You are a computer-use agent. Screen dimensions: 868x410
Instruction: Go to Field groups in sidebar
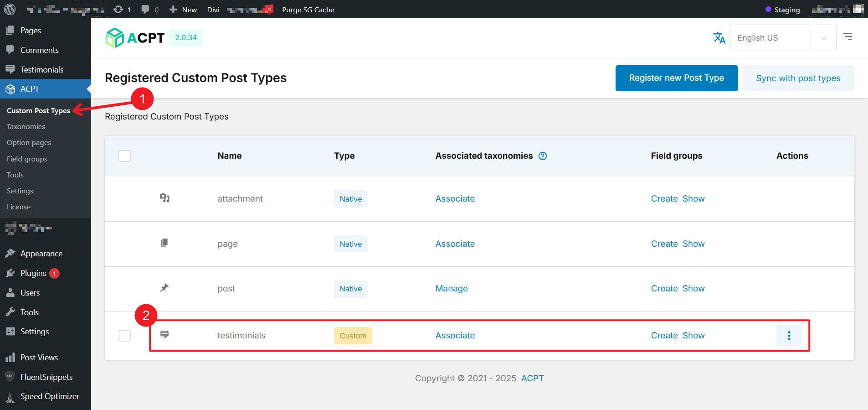point(27,159)
